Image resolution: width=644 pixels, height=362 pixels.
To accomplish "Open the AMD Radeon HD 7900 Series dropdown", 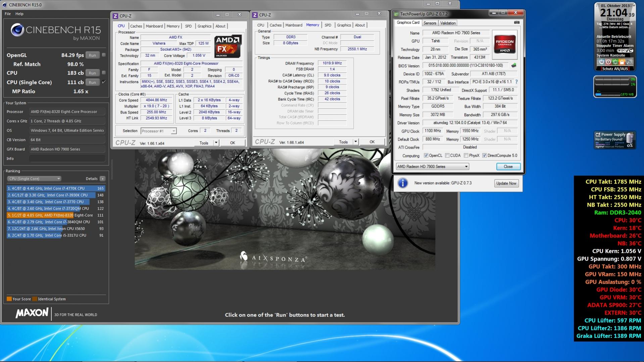I will (x=432, y=167).
